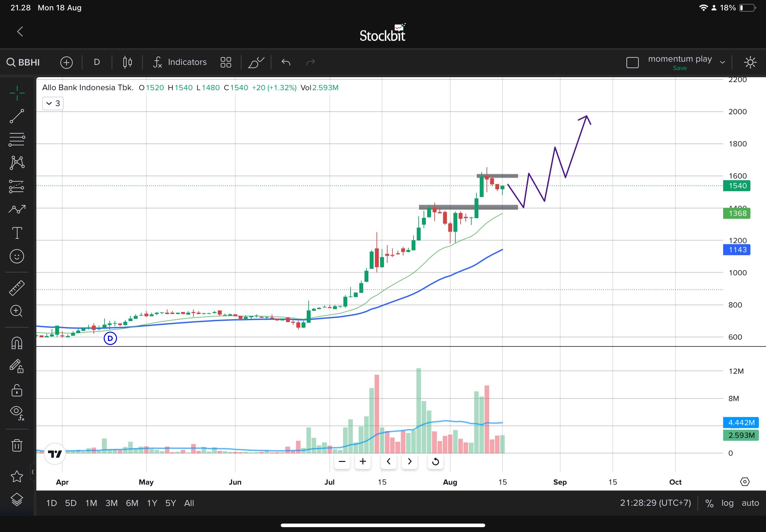Select the XABCD pattern tool
Image resolution: width=766 pixels, height=532 pixels.
(x=17, y=162)
